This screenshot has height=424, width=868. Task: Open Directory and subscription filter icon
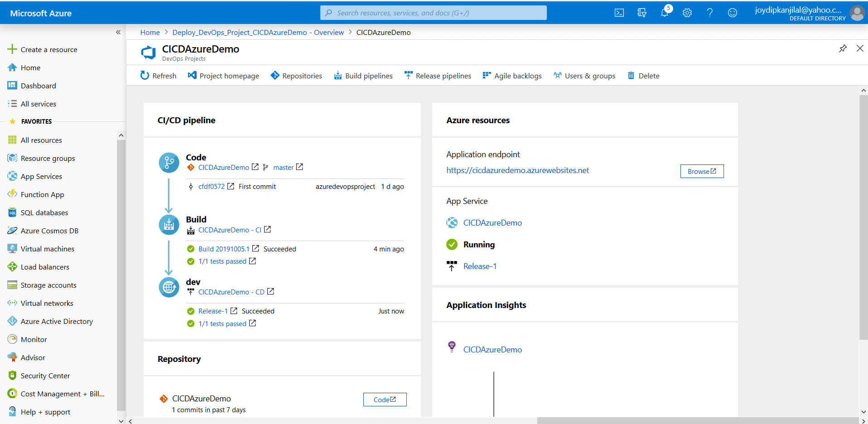641,13
